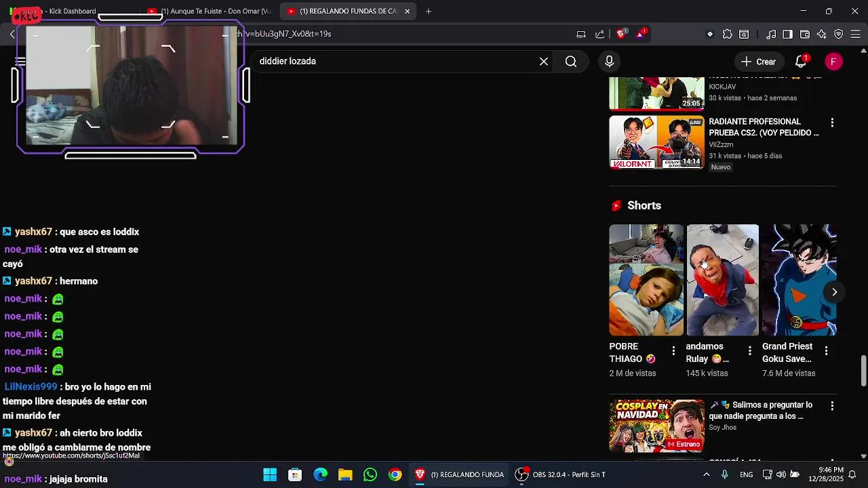Image resolution: width=868 pixels, height=488 pixels.
Task: Select Brave REGALANDO FUNDA taskbar button
Action: 459,474
